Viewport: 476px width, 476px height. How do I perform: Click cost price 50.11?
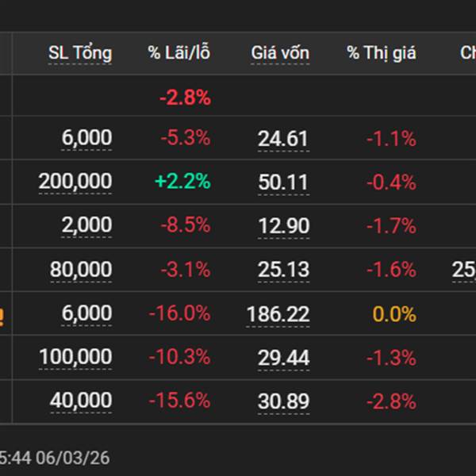(x=283, y=182)
